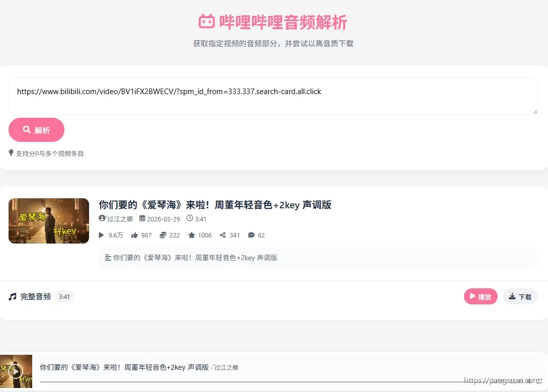The image size is (548, 392).
Task: Click the magnifier icon inside 解析 button
Action: click(27, 129)
